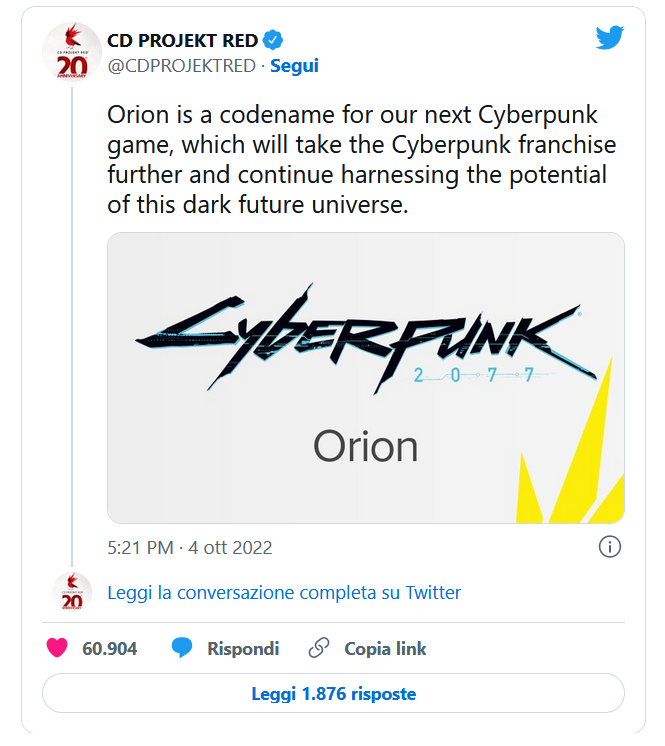The image size is (665, 746).
Task: Click the Copia link label
Action: (x=385, y=648)
